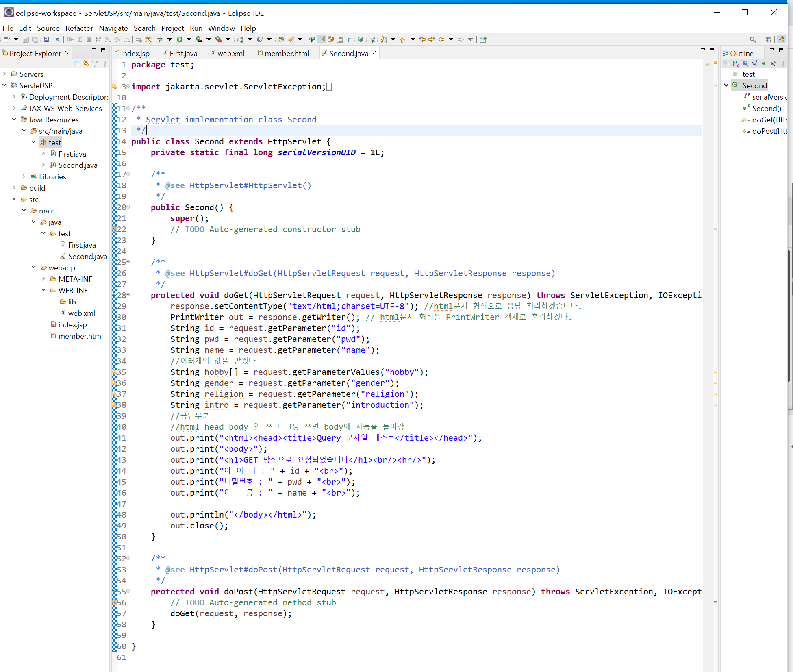
Task: Toggle Hide Static Members in Outline
Action: coord(754,63)
